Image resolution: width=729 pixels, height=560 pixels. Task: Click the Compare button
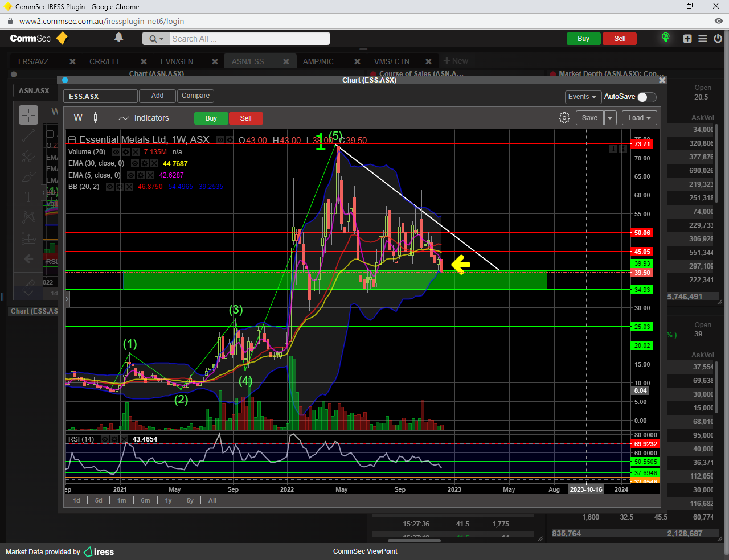click(x=195, y=96)
